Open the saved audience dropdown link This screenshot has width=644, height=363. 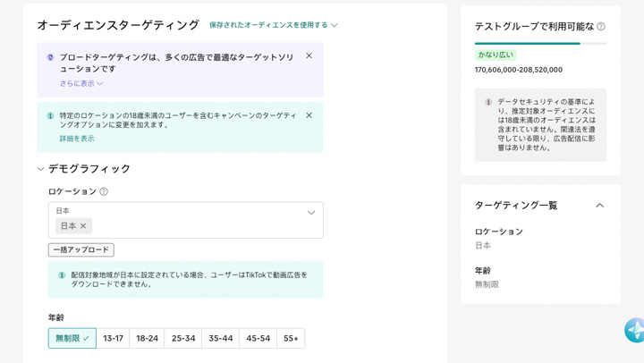point(273,25)
